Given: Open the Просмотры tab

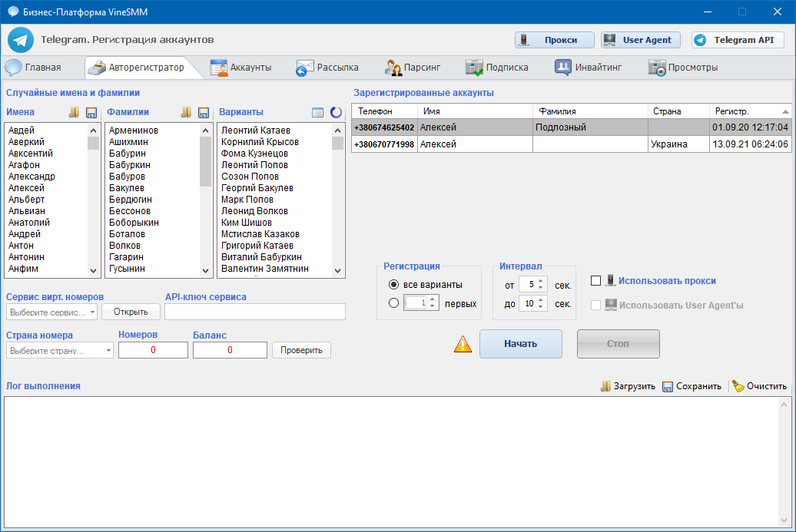Looking at the screenshot, I should (x=683, y=68).
